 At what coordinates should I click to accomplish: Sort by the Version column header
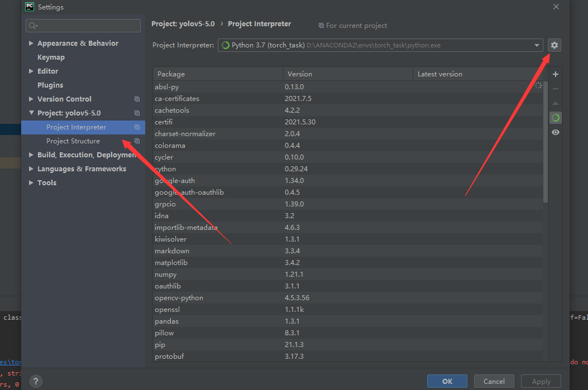[x=348, y=74]
